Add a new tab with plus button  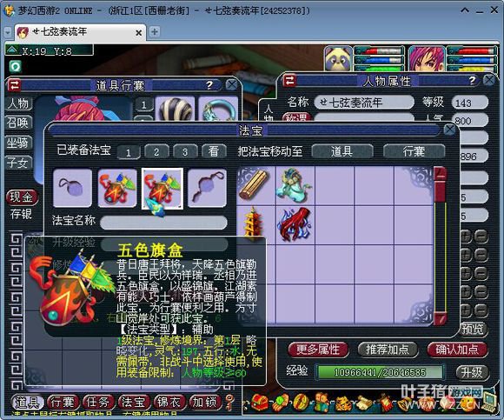click(x=155, y=32)
